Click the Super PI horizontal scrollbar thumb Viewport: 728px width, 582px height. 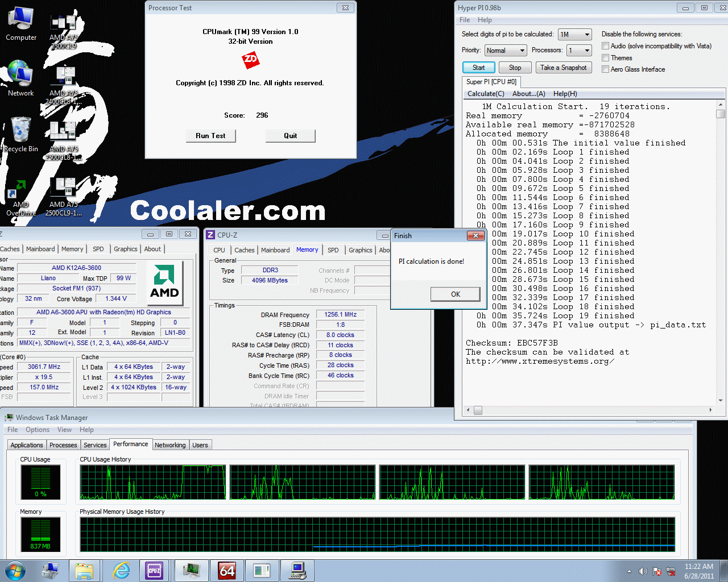[478, 410]
